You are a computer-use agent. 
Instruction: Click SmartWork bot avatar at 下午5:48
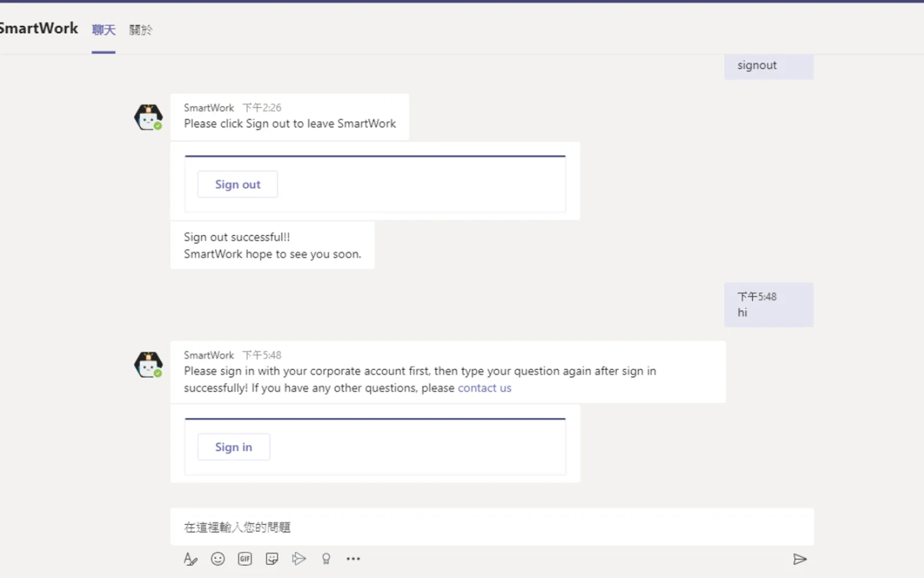tap(148, 365)
